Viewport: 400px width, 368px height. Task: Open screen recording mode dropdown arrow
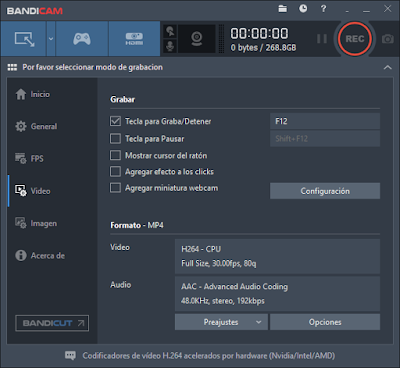pos(51,39)
